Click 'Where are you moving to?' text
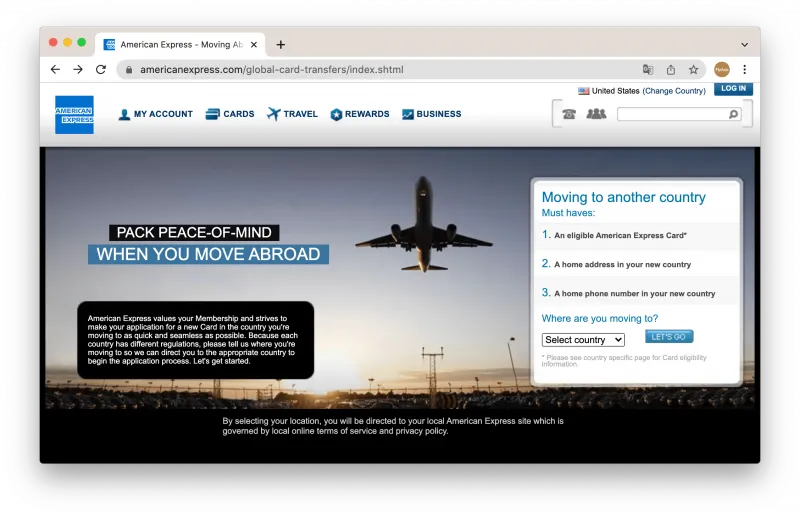The height and width of the screenshot is (516, 800). click(599, 318)
